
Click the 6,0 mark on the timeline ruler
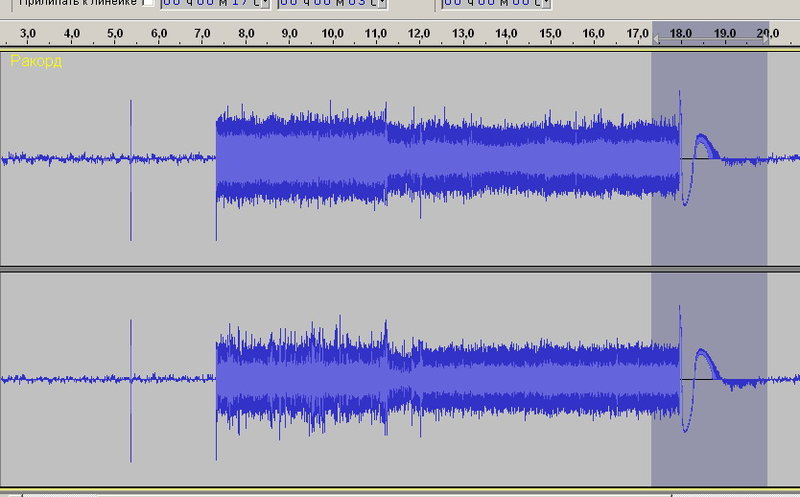coord(159,34)
